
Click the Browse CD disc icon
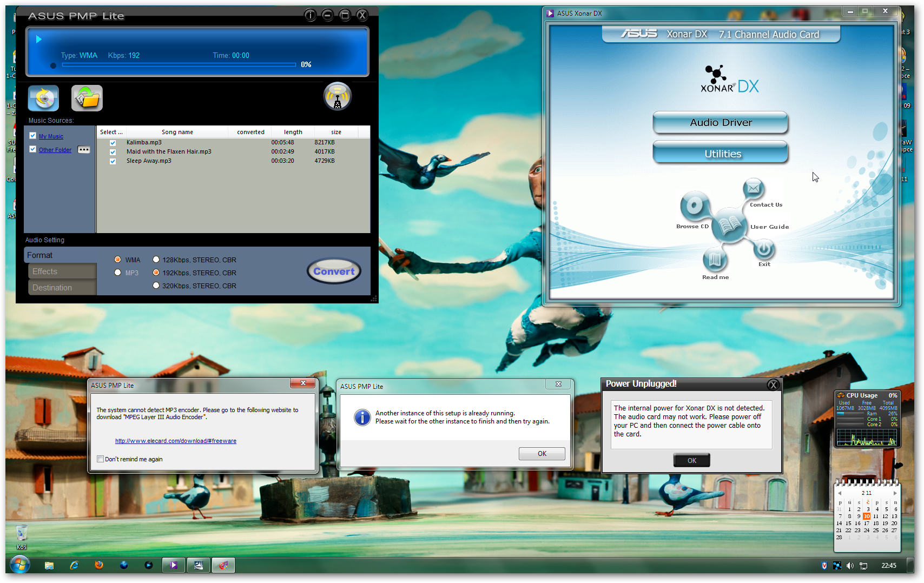[x=694, y=206]
